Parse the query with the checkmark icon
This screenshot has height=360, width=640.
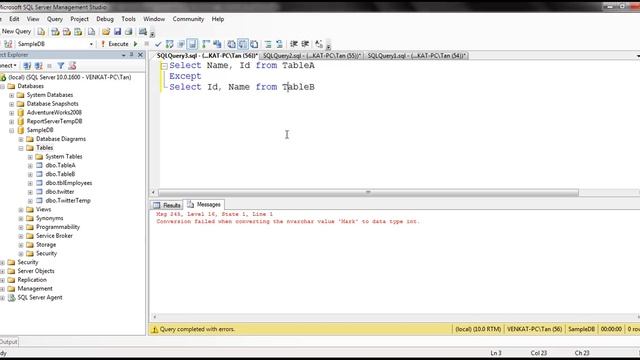pos(158,44)
